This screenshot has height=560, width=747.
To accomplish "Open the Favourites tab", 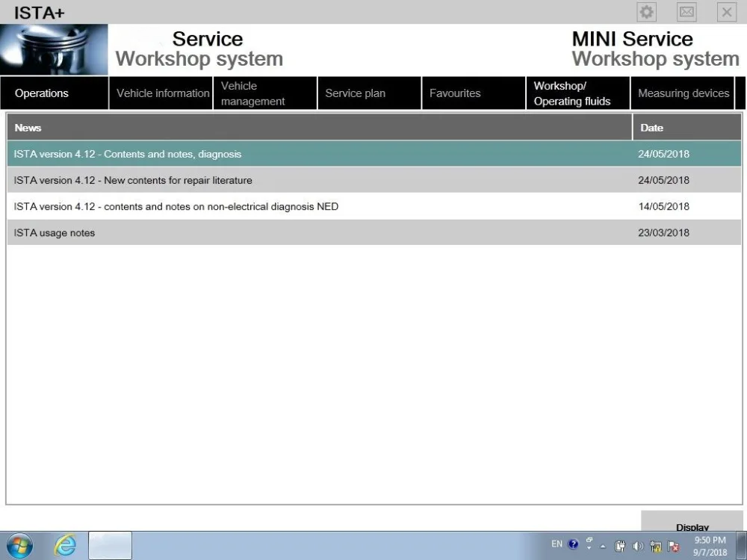I will point(474,93).
